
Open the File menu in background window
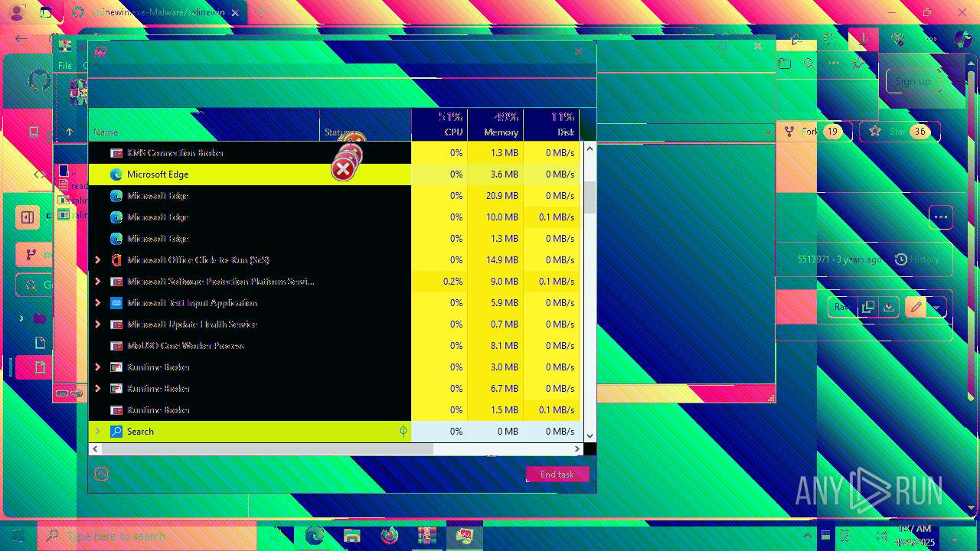[65, 67]
